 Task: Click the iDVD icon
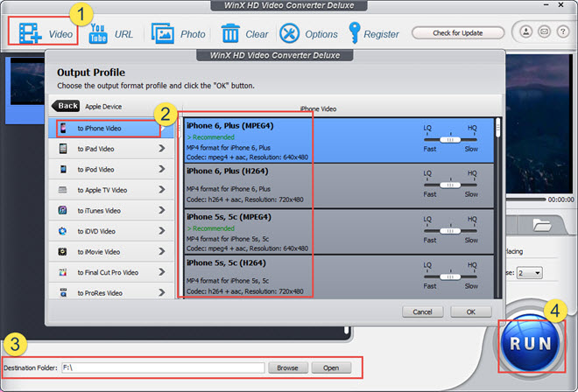pos(63,231)
